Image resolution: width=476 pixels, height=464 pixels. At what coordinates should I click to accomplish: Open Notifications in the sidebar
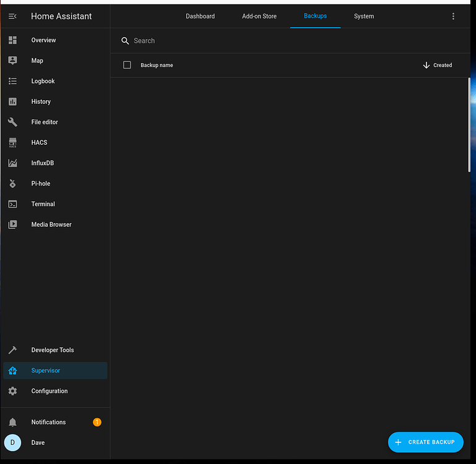[55, 422]
